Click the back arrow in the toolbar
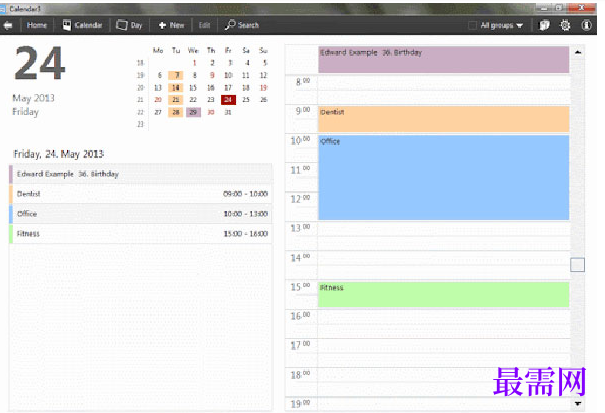This screenshot has height=413, width=605. coord(9,25)
